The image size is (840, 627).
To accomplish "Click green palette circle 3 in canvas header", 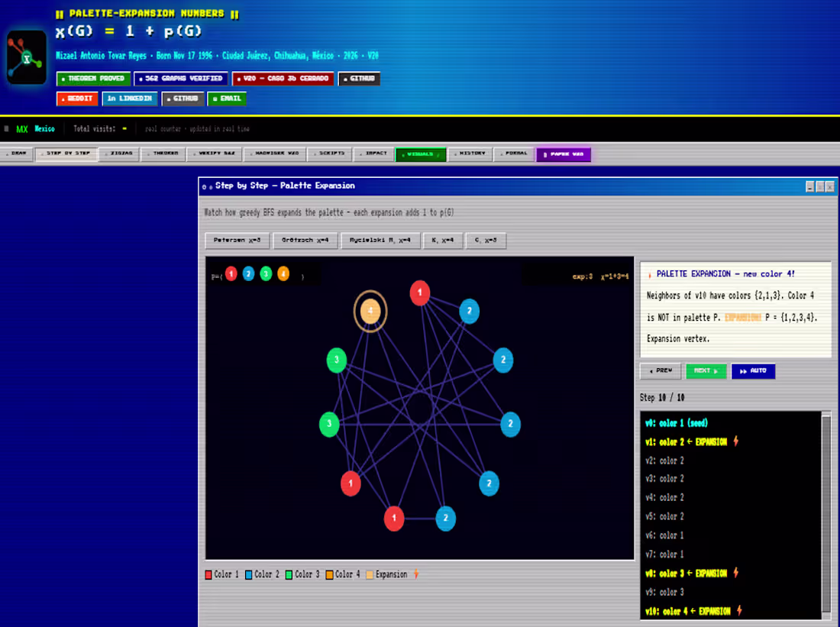I will pyautogui.click(x=266, y=274).
